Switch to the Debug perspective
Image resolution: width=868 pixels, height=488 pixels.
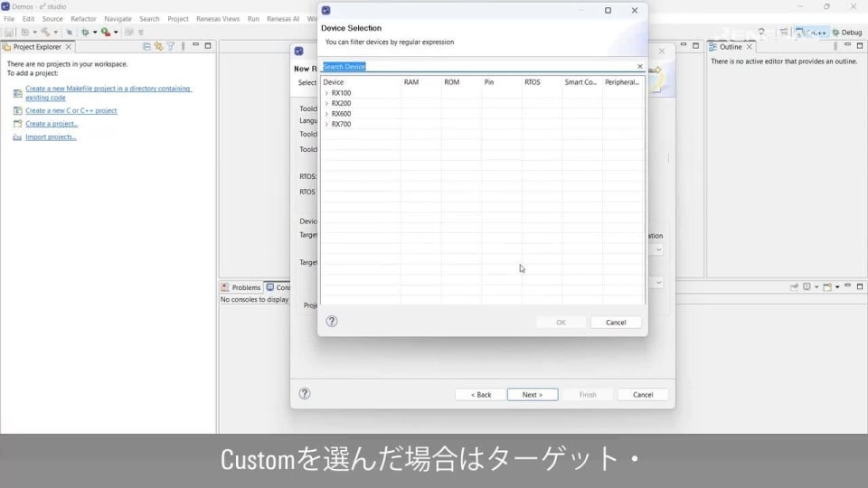click(x=847, y=33)
